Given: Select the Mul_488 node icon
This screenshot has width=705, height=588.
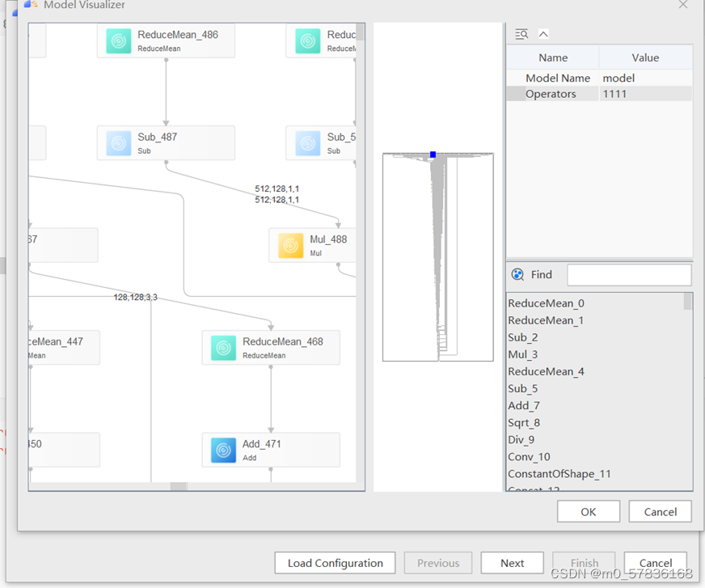Looking at the screenshot, I should (291, 245).
